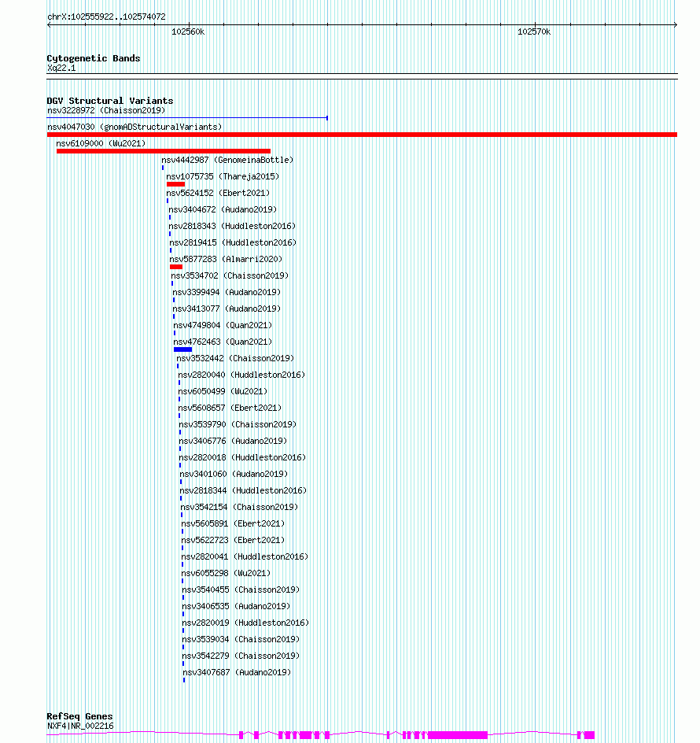Click the red bar under nsv6109000
This screenshot has width=700, height=743.
(164, 151)
